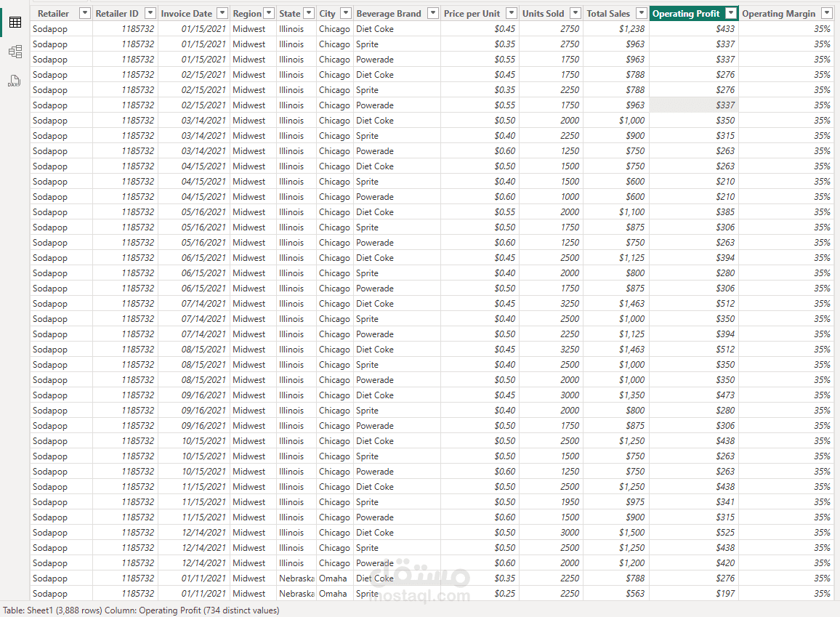The width and height of the screenshot is (840, 617).
Task: Open the Price per Unit filter dropdown
Action: click(512, 13)
